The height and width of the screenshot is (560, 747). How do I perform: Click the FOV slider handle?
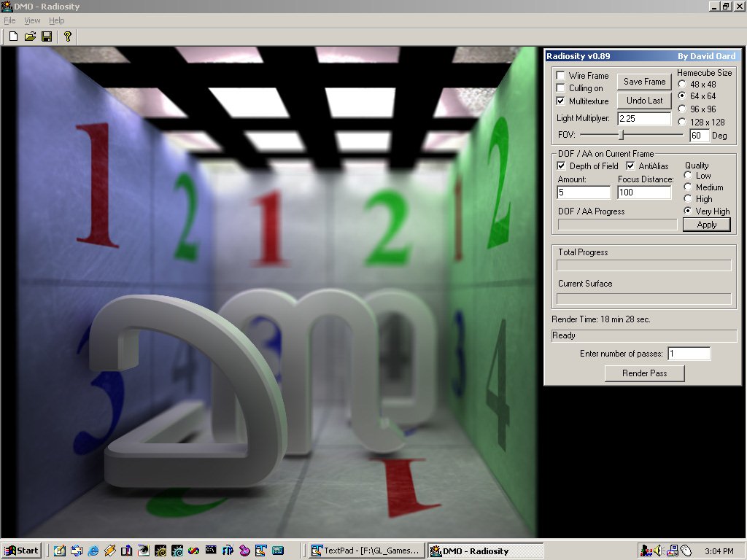[621, 135]
